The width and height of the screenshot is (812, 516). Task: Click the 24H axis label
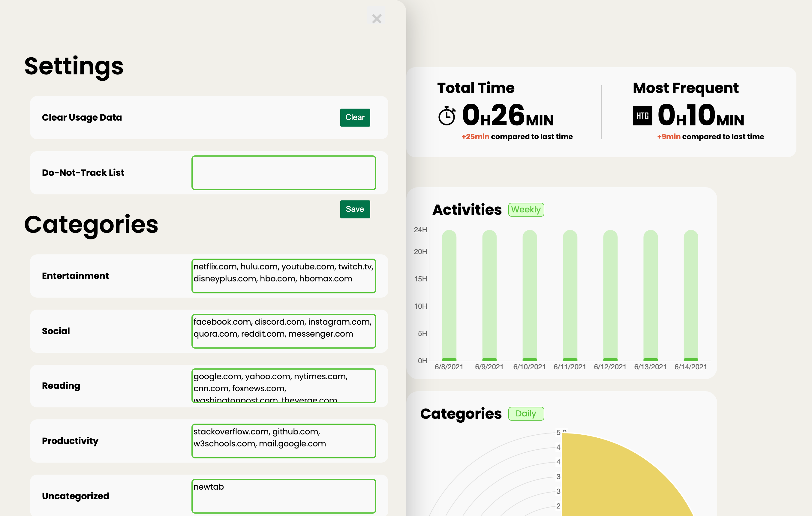pos(420,229)
